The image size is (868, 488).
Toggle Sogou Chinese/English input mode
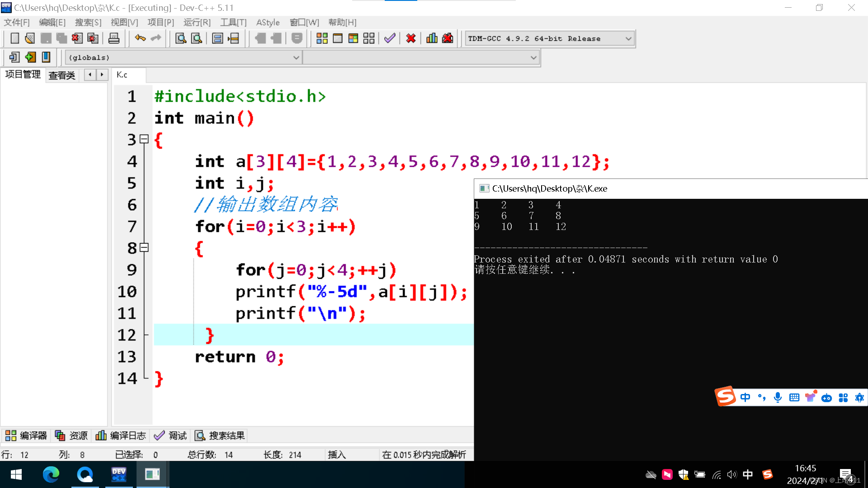point(745,398)
